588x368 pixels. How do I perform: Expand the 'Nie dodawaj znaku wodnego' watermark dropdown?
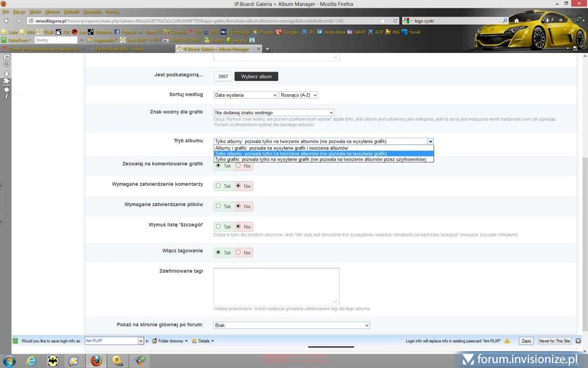[x=273, y=113]
